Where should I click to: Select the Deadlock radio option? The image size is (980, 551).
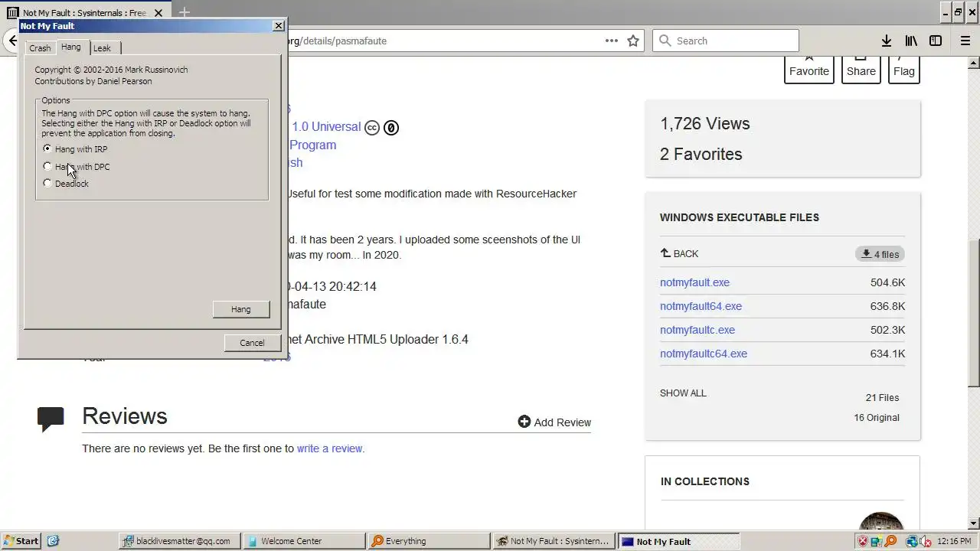[66, 184]
